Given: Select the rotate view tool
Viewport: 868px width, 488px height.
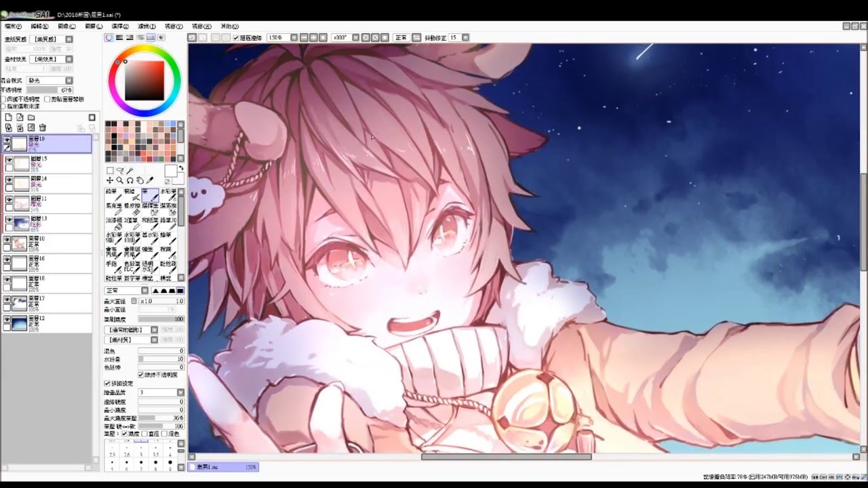Looking at the screenshot, I should tap(130, 180).
